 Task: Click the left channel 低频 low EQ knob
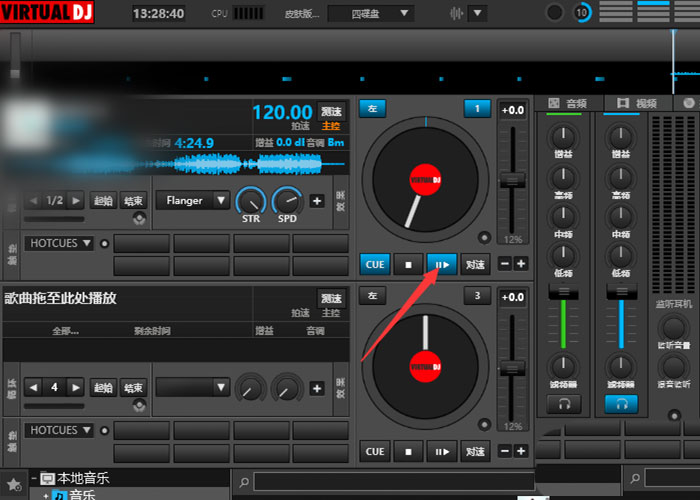click(x=563, y=255)
